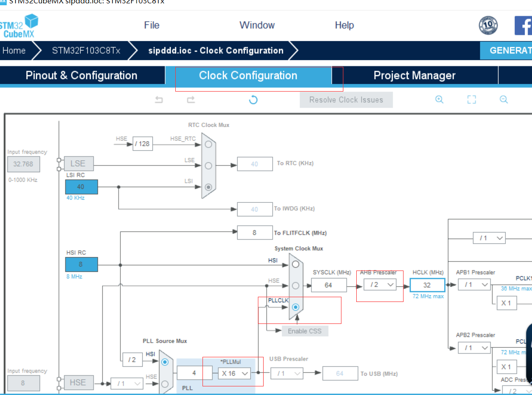The width and height of the screenshot is (532, 395).
Task: Click the 10 years anniversary badge
Action: 488,25
